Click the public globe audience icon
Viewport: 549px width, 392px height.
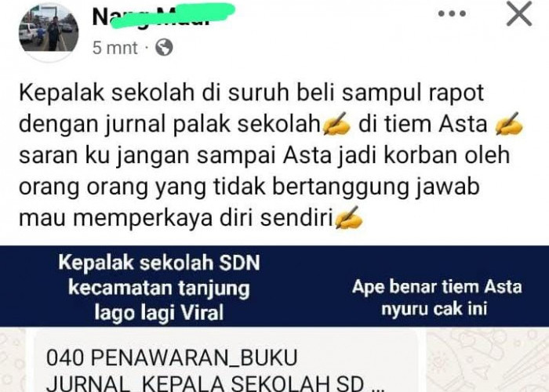click(164, 47)
